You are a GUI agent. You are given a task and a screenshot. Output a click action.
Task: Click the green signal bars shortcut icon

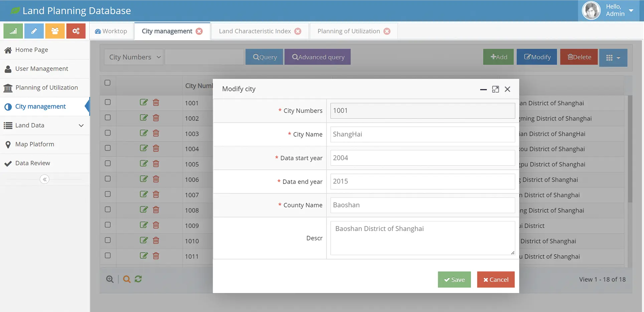[13, 31]
